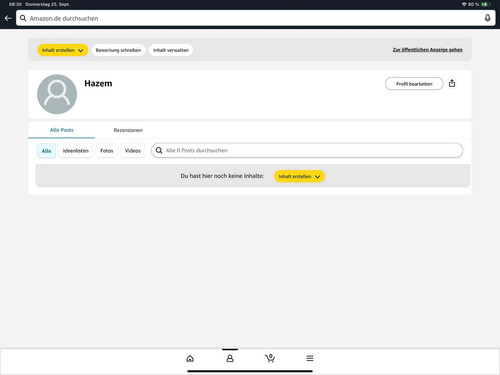Viewport: 500px width, 375px height.
Task: Tap magnifier icon in posts search field
Action: pos(159,150)
